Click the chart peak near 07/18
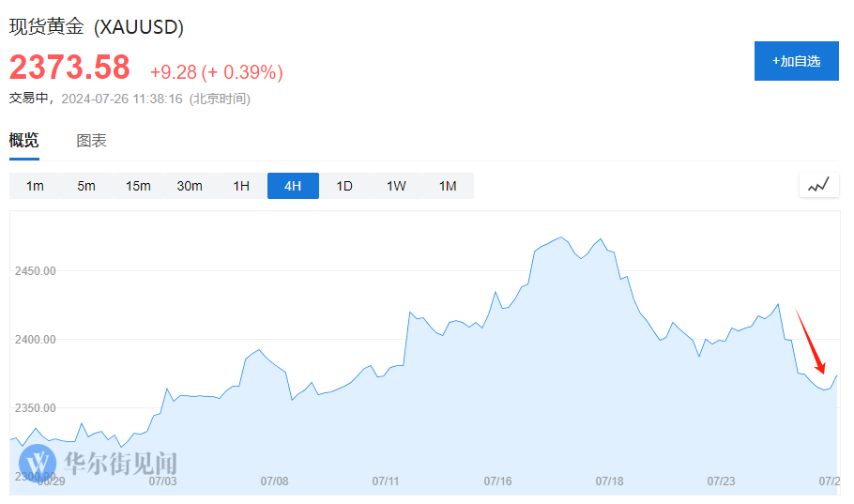854x504 pixels. tap(561, 237)
